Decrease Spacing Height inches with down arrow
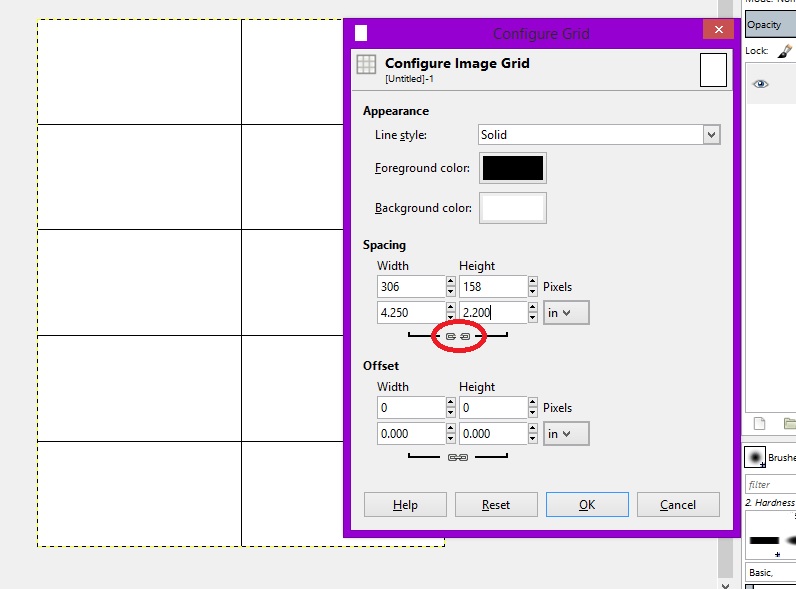Viewport: 796px width, 589px height. click(x=532, y=318)
